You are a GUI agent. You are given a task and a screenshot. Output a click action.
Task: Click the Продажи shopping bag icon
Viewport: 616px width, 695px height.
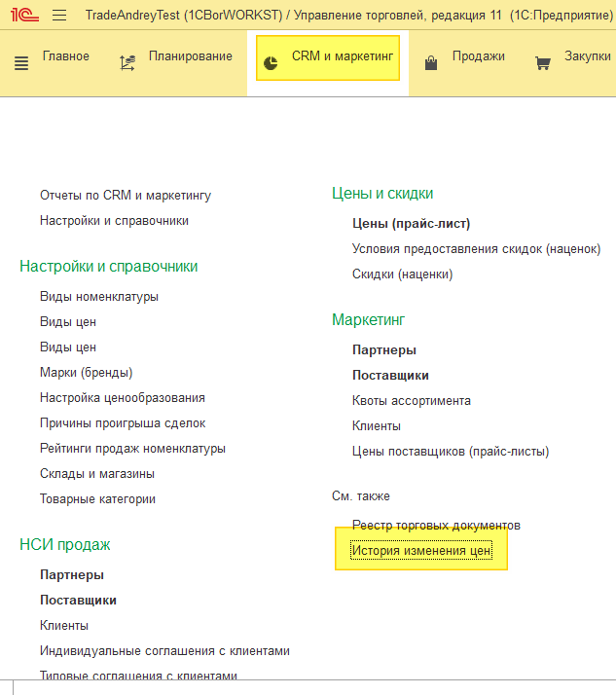click(x=431, y=63)
